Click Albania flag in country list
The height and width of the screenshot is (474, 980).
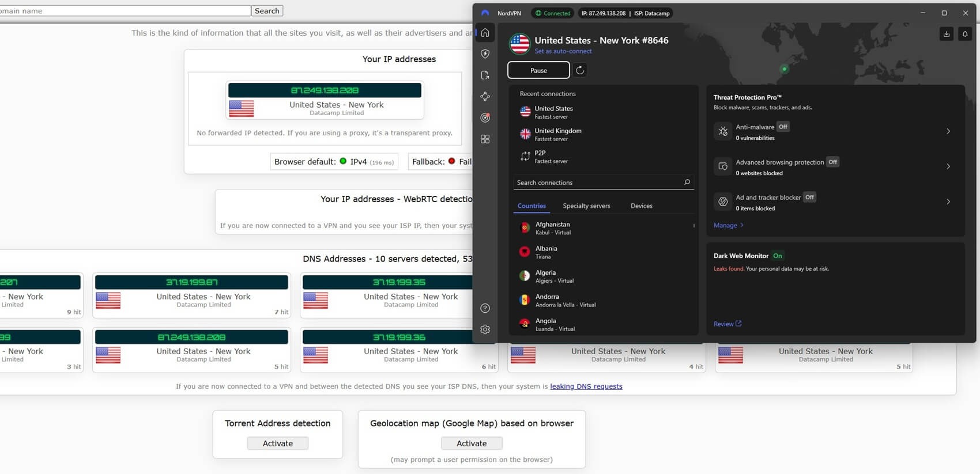point(525,252)
